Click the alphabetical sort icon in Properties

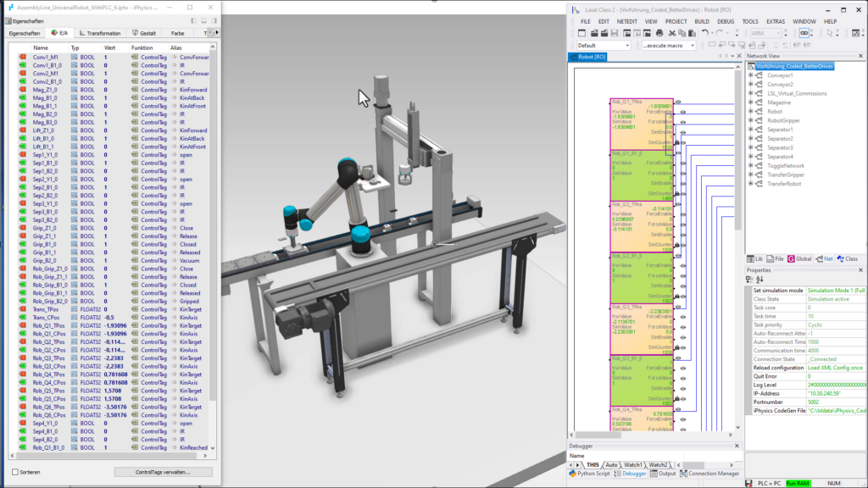click(x=759, y=280)
